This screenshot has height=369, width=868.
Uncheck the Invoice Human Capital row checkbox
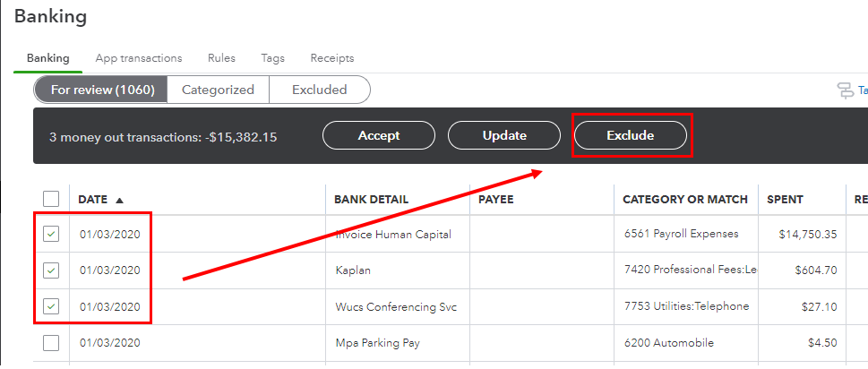[51, 234]
